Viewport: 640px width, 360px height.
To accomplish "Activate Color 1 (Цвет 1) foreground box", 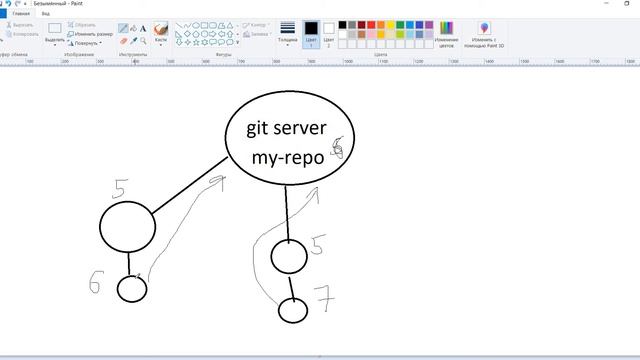I will 311,33.
